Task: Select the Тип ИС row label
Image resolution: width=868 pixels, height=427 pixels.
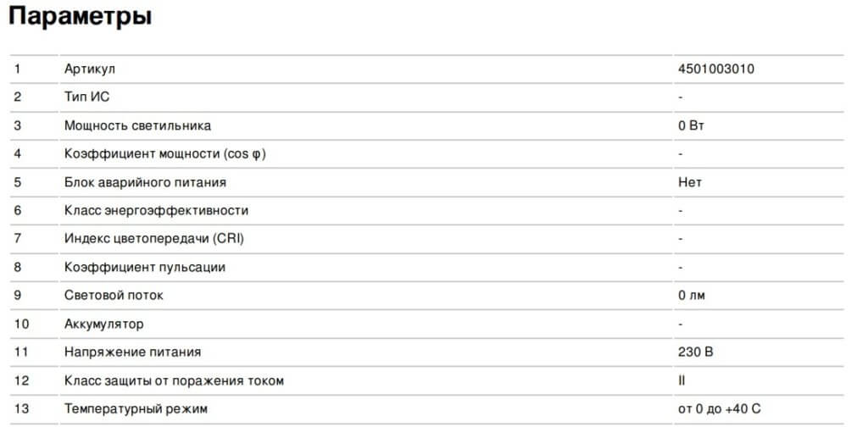Action: 86,97
